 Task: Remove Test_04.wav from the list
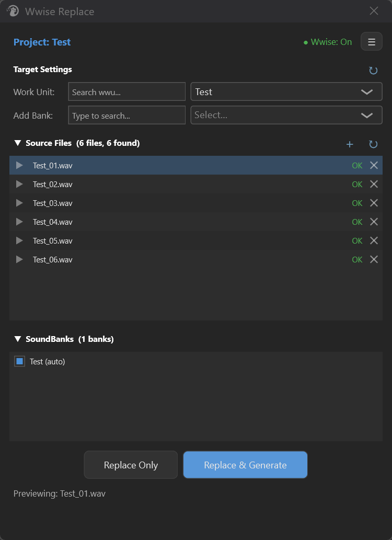(374, 222)
